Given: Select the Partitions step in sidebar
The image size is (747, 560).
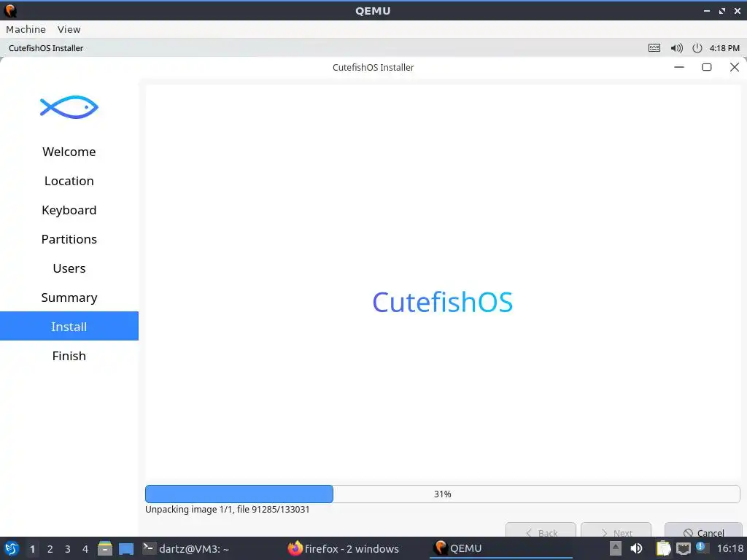Looking at the screenshot, I should pyautogui.click(x=69, y=239).
